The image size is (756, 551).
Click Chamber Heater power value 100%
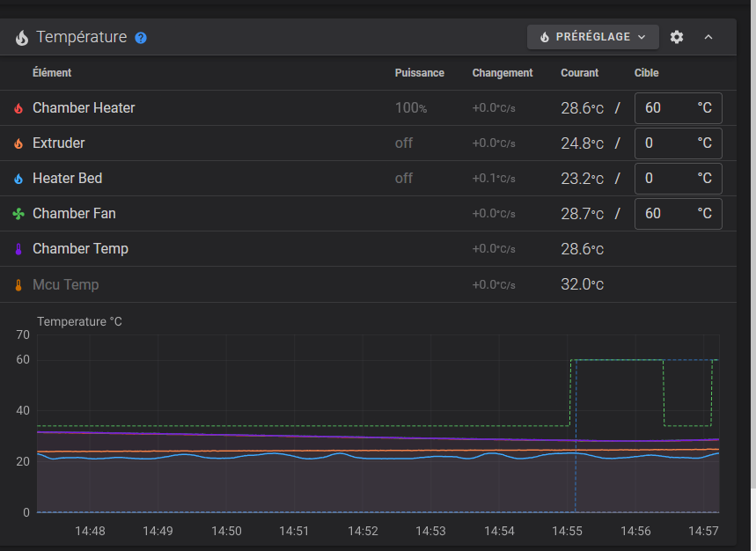[x=411, y=108]
